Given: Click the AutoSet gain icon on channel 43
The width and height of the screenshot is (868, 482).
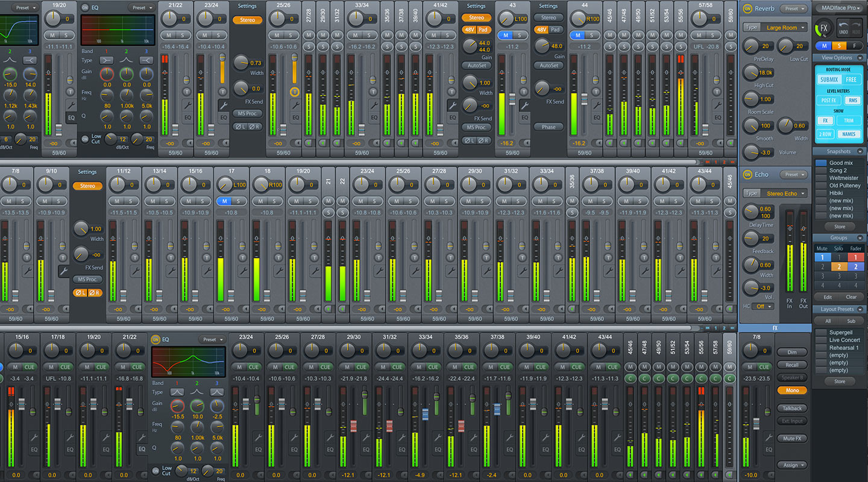Looking at the screenshot, I should pyautogui.click(x=547, y=65).
